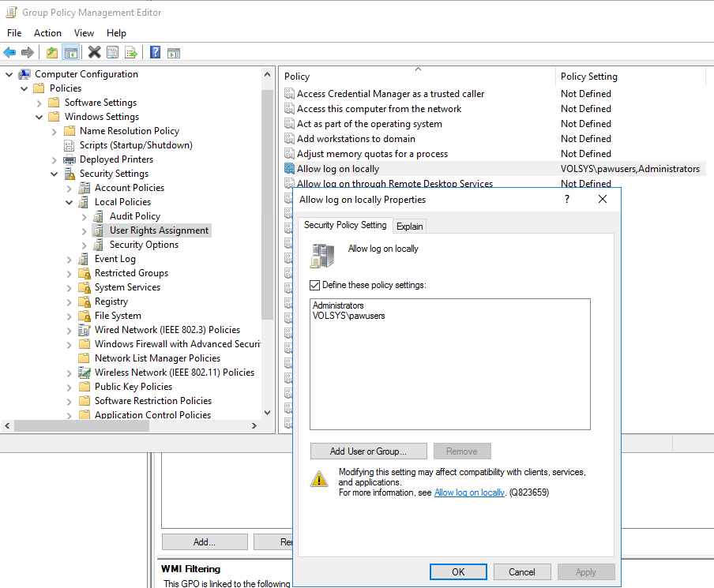The width and height of the screenshot is (714, 588).
Task: Click the Add User or Group button
Action: point(368,451)
